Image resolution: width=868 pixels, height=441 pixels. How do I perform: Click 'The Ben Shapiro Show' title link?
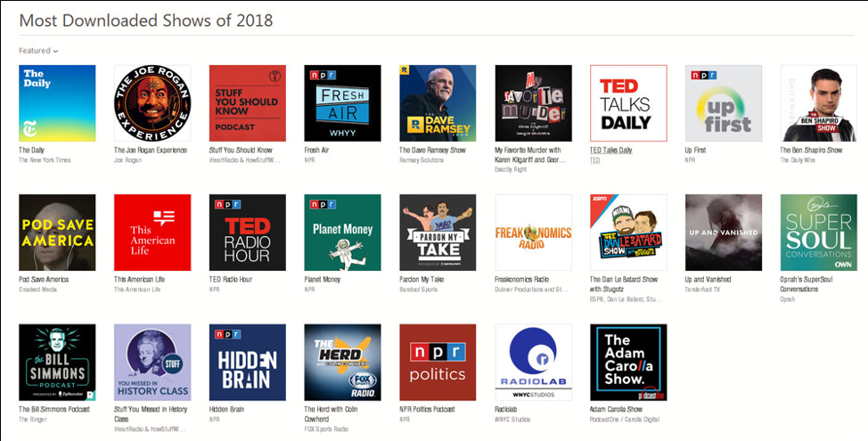pyautogui.click(x=812, y=150)
